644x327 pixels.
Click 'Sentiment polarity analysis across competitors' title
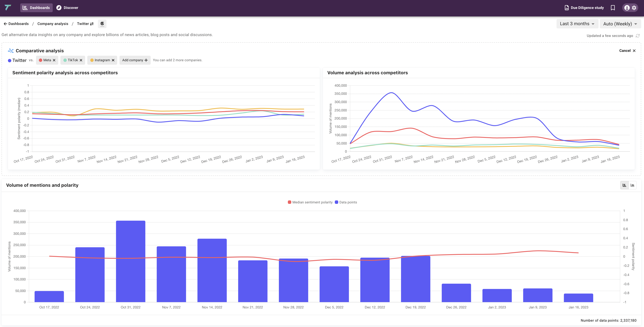[x=65, y=73]
